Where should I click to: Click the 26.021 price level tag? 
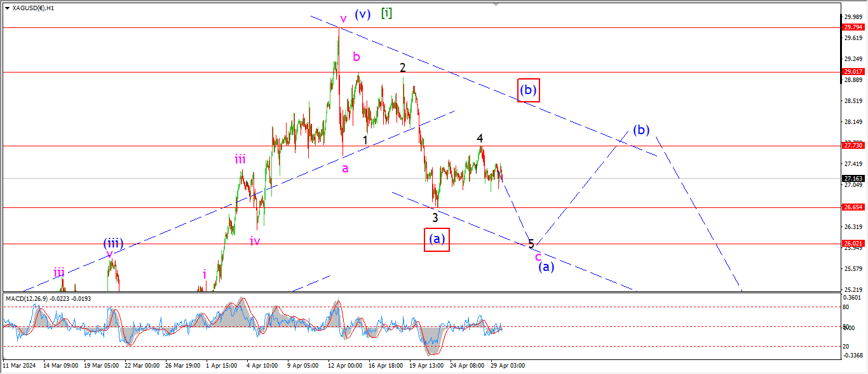click(852, 244)
